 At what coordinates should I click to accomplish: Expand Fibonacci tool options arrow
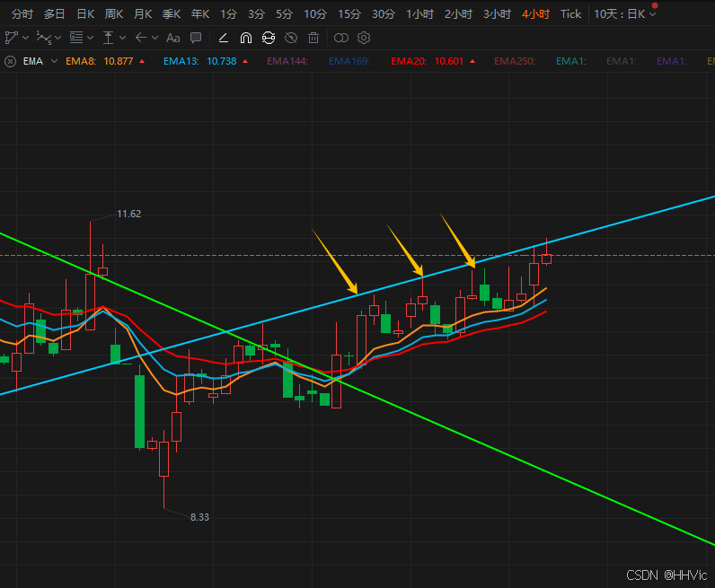click(91, 38)
